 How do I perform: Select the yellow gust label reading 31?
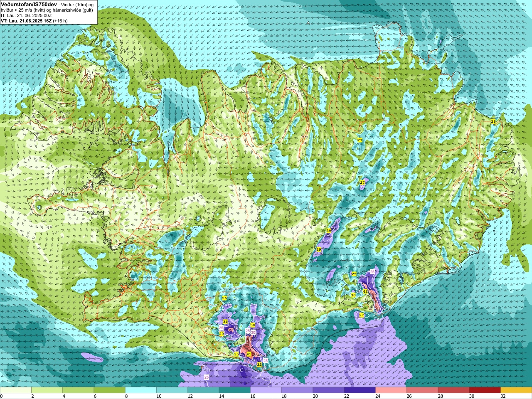(x=225, y=322)
